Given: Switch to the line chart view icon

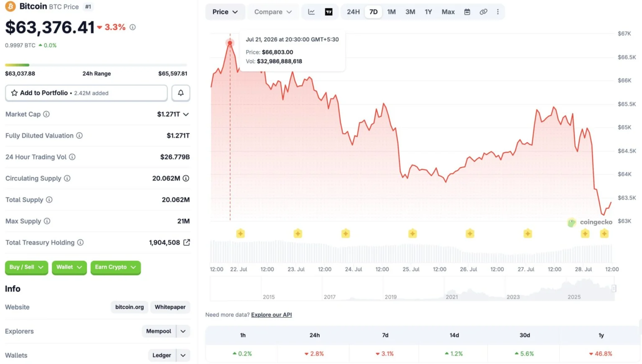Looking at the screenshot, I should (x=311, y=12).
